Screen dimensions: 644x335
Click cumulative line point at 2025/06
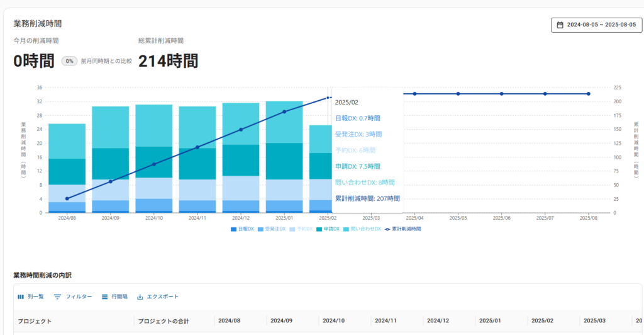[501, 94]
